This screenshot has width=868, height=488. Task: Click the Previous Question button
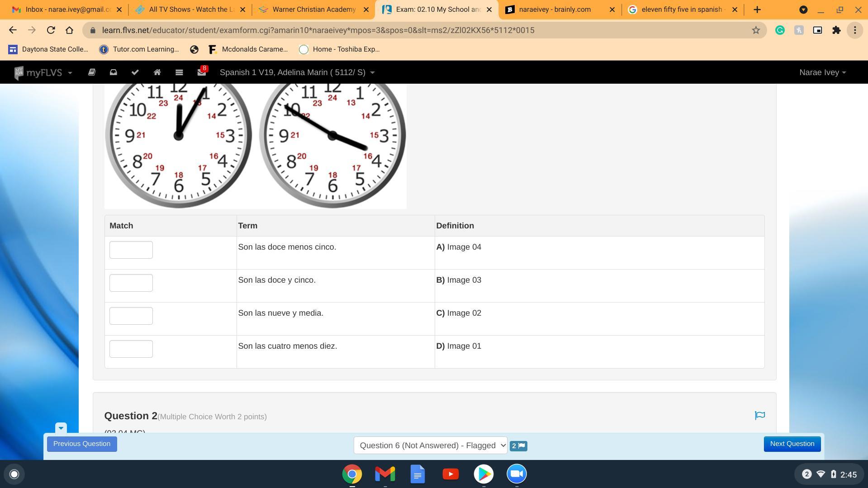pyautogui.click(x=82, y=444)
